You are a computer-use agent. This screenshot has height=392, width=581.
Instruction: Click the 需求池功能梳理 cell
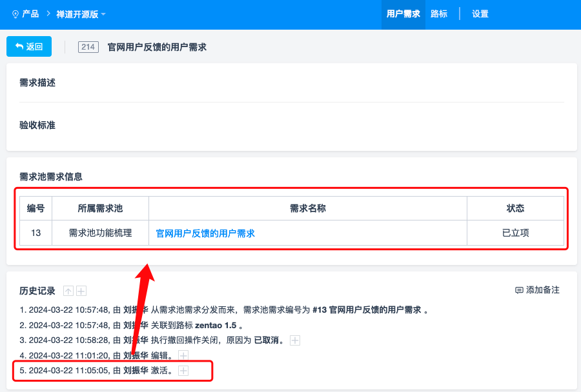(x=101, y=233)
